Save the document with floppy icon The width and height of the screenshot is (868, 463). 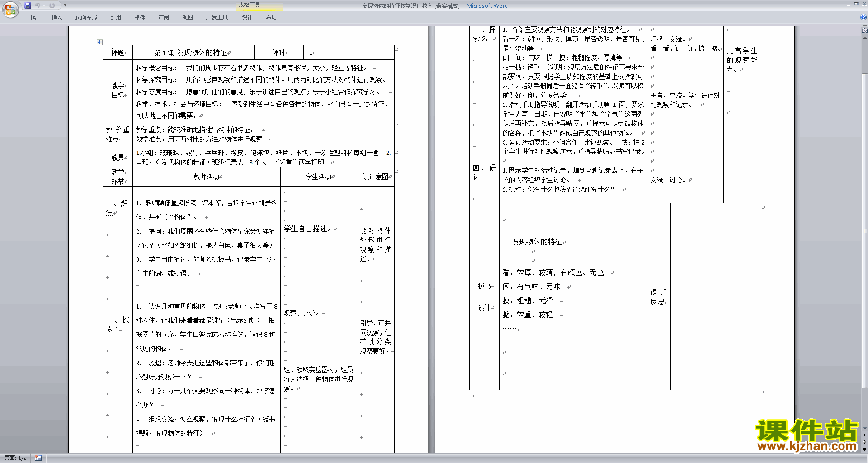point(28,5)
